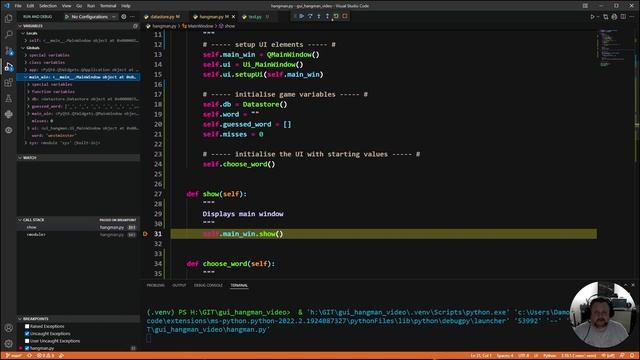The image size is (640, 360).
Task: Open the Extensions view icon
Action: (9, 82)
